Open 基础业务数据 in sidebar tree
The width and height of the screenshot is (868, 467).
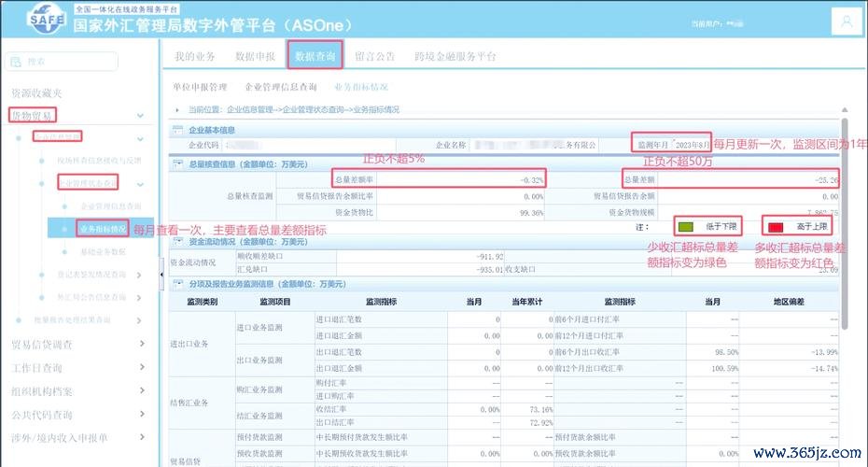104,251
